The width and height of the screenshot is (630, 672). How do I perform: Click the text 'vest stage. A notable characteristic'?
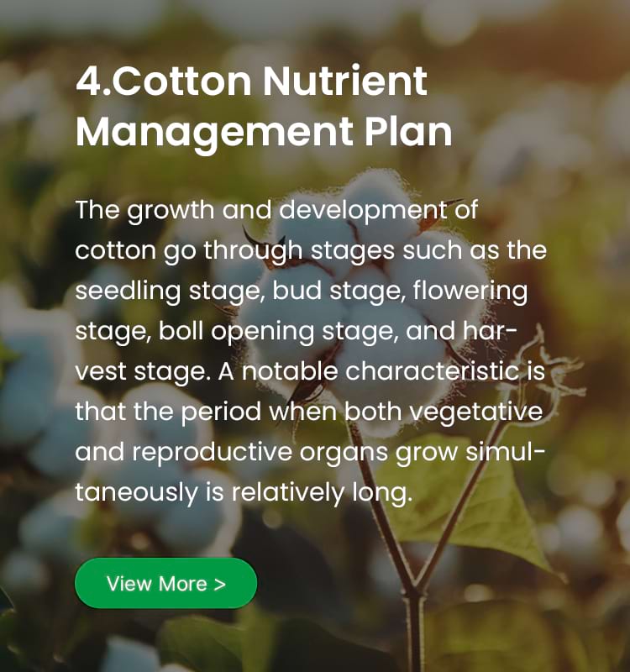(x=297, y=372)
